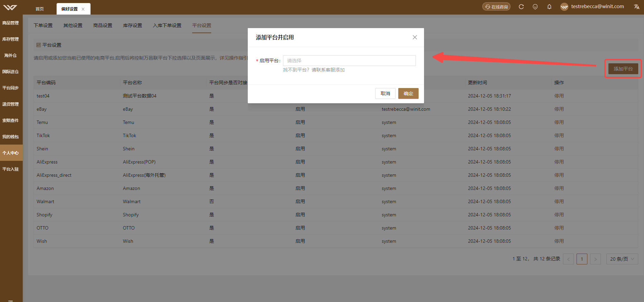
Task: Open 海外仓 in sidebar
Action: pyautogui.click(x=11, y=56)
